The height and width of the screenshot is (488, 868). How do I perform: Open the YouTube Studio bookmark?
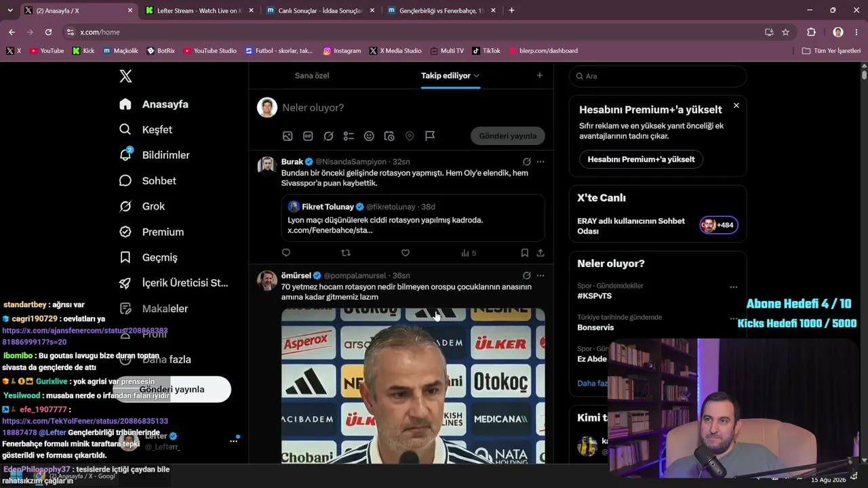pos(210,51)
